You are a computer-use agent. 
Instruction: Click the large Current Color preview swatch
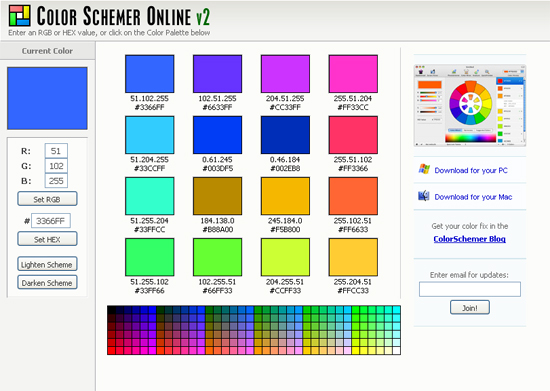tap(47, 98)
